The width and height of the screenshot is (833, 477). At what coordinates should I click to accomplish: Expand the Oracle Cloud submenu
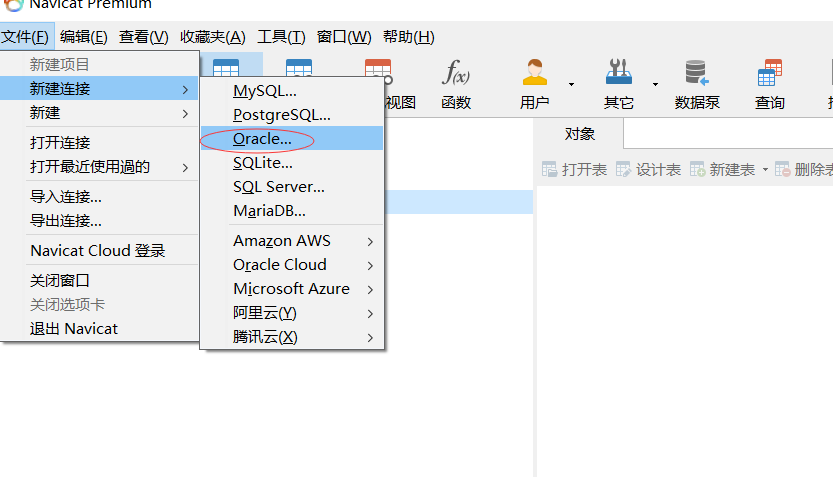(370, 266)
